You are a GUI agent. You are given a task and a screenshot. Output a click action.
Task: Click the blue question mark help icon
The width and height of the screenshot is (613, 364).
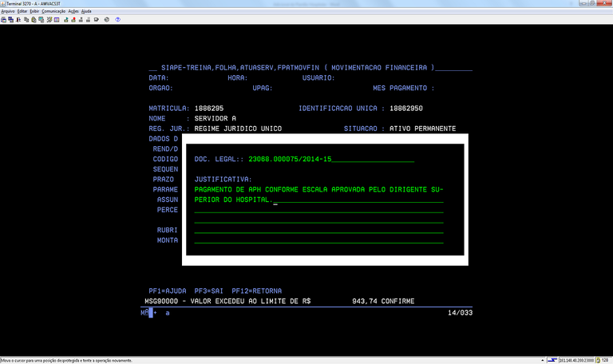point(117,20)
